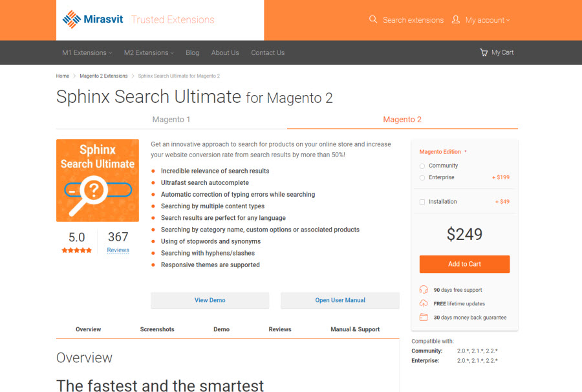The width and height of the screenshot is (582, 392).
Task: Expand the M2 Extensions dropdown menu
Action: click(x=149, y=53)
